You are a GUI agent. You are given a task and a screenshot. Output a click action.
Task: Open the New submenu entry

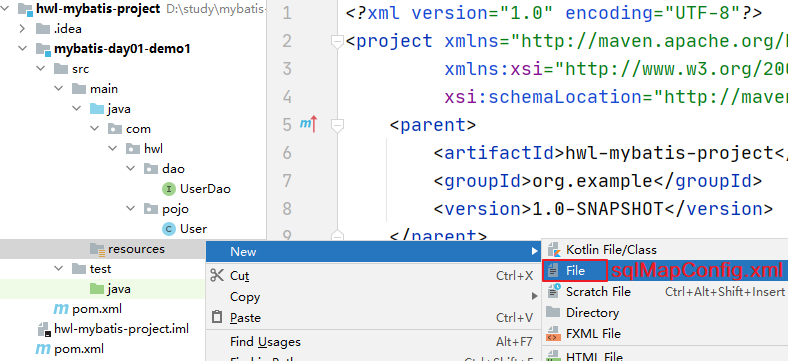point(373,251)
